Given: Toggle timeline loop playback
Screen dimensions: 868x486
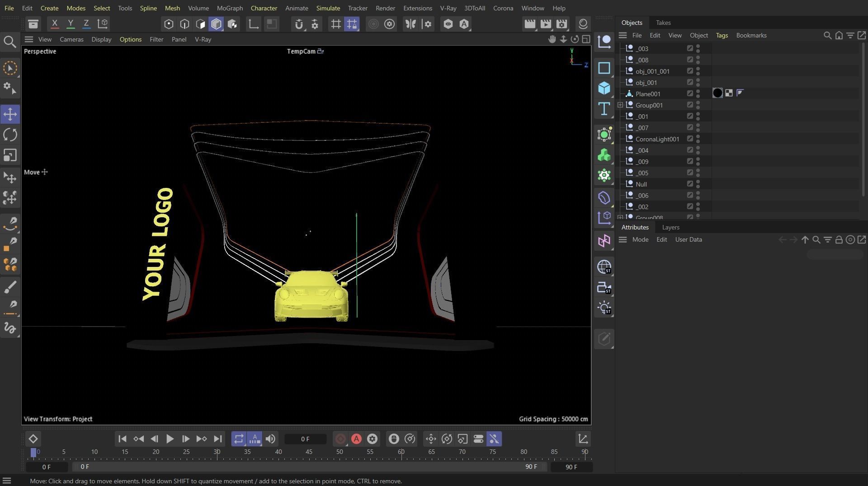Looking at the screenshot, I should [239, 439].
